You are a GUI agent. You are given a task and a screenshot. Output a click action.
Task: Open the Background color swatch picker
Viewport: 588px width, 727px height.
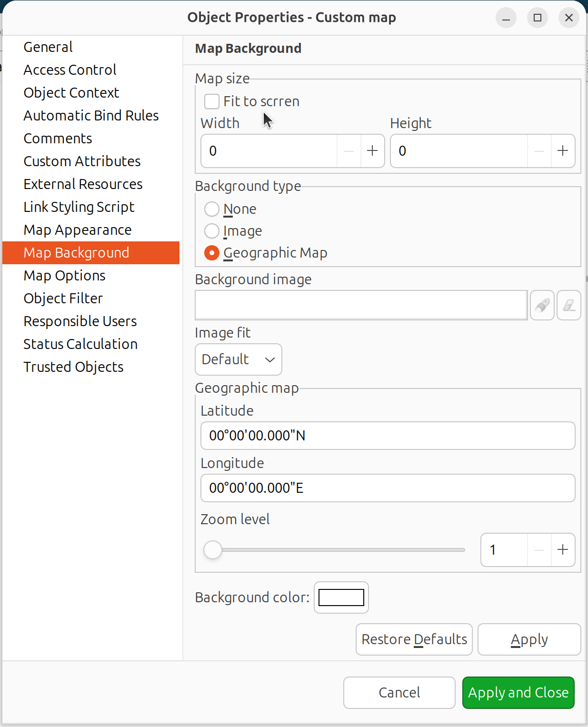[x=341, y=598]
